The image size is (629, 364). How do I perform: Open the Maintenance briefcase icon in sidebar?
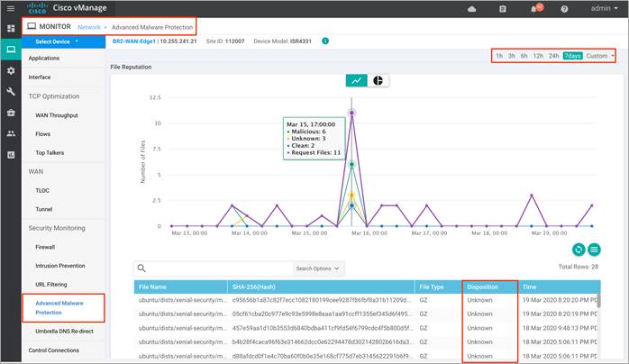(11, 113)
